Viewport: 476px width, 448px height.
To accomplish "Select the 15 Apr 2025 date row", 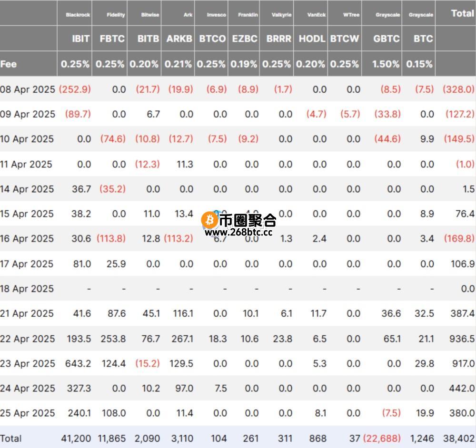I will point(27,214).
